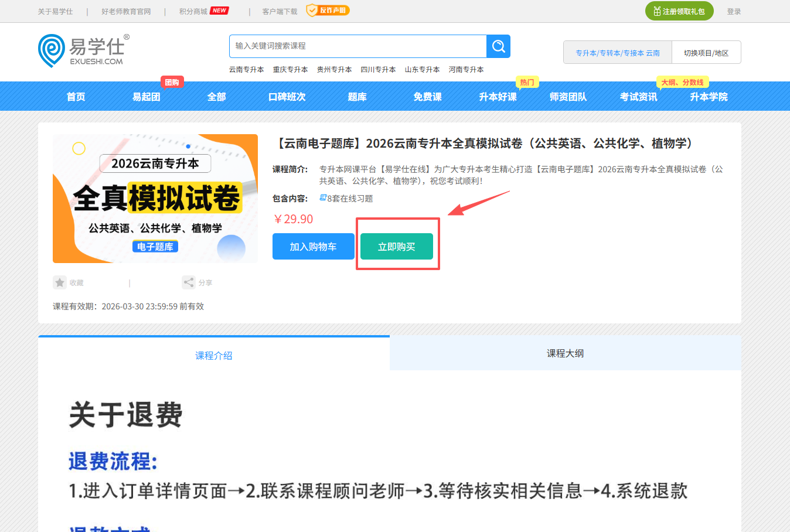
Task: Select the 河南专升本 quick search link
Action: click(x=466, y=70)
